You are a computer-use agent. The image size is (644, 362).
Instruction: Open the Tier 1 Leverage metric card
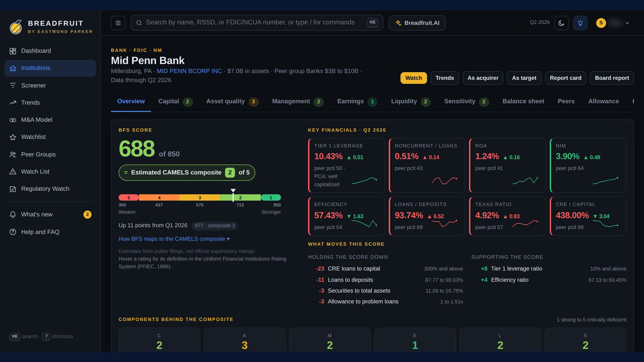coord(346,166)
